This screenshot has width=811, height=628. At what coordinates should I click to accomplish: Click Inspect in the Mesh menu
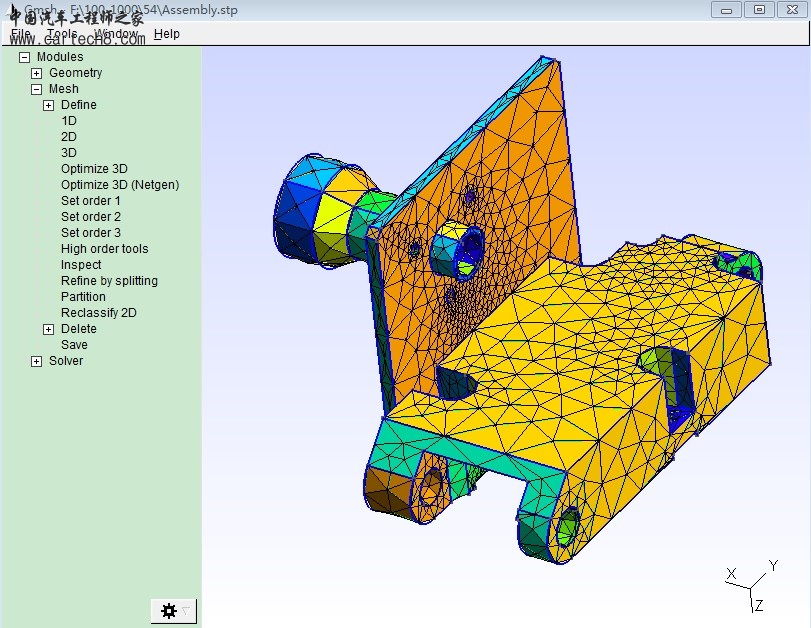(81, 265)
